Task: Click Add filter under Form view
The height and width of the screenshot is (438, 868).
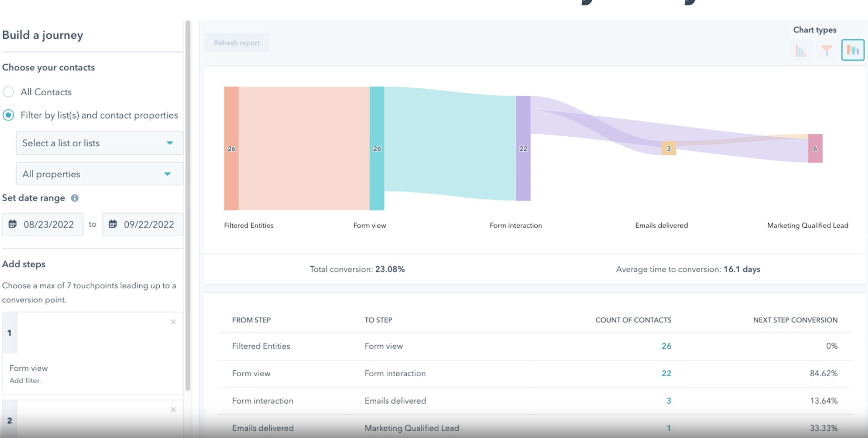Action: coord(25,380)
